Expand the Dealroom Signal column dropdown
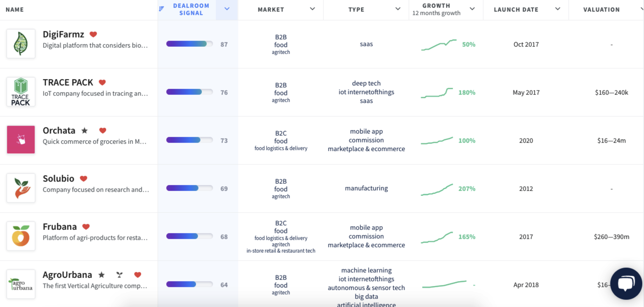Screen dimensions: 644x307 pyautogui.click(x=227, y=9)
